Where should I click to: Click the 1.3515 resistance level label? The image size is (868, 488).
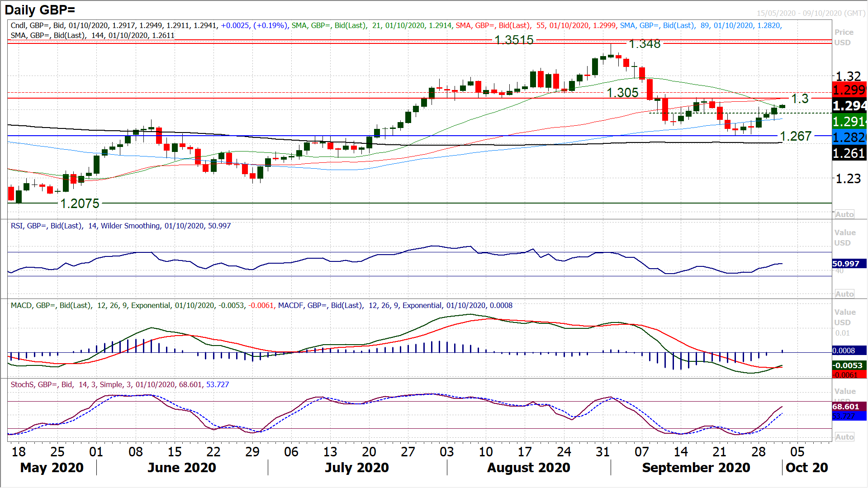click(514, 40)
